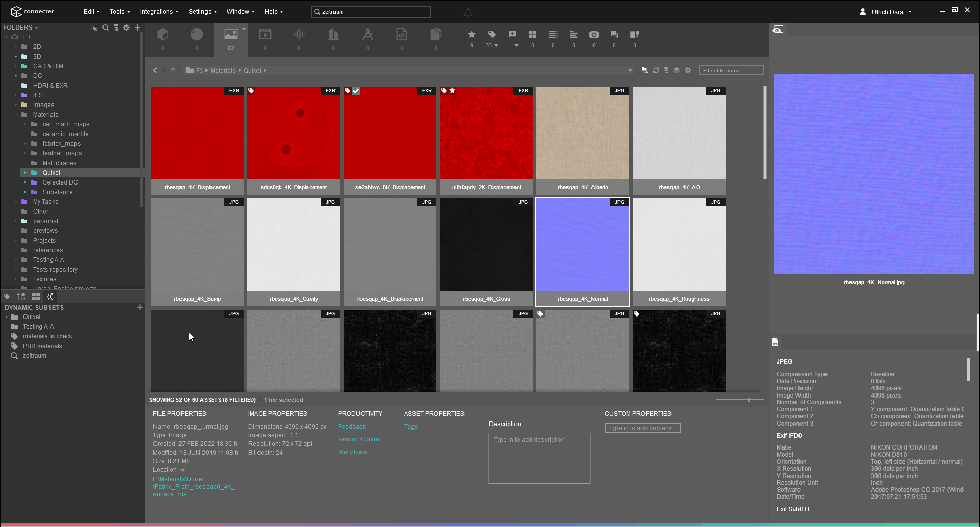
Task: Open the Workflows link
Action: point(352,452)
